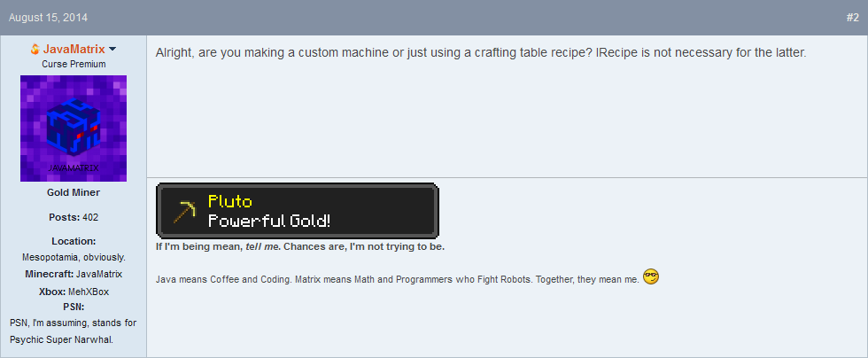Image resolution: width=868 pixels, height=358 pixels.
Task: Click the yellow Pluto title in banner
Action: (230, 202)
